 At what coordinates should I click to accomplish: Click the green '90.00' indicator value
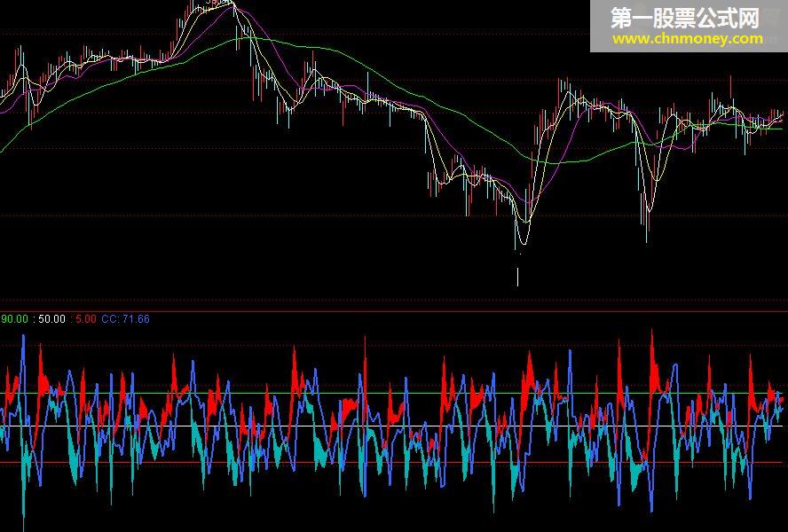click(x=14, y=319)
